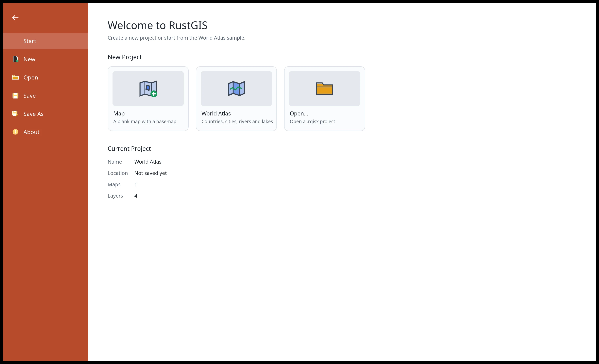
Task: Click the About info icon
Action: click(x=15, y=132)
